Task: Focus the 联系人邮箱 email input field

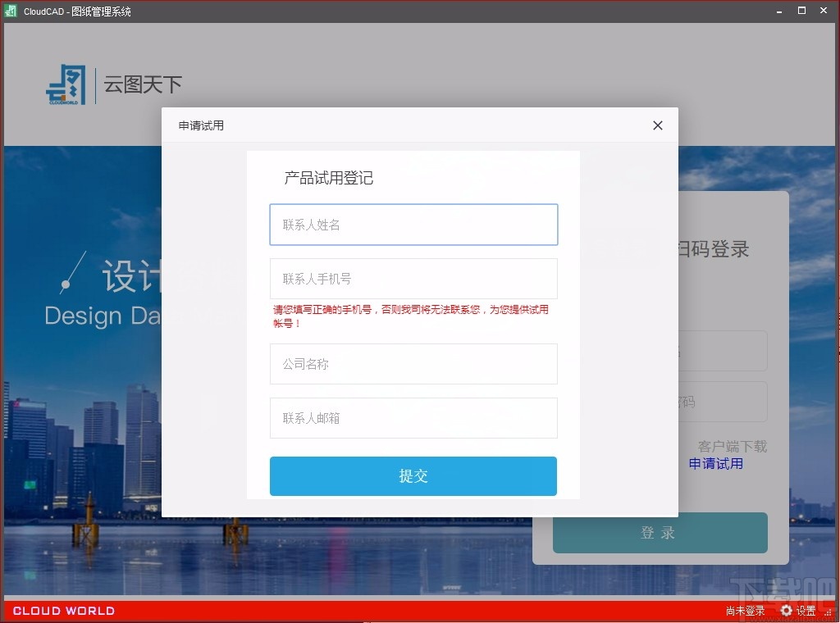Action: point(413,418)
